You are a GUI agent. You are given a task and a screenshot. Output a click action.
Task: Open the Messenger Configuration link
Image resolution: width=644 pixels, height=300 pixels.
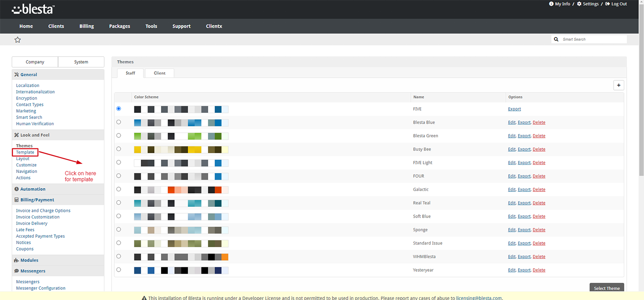[41, 288]
